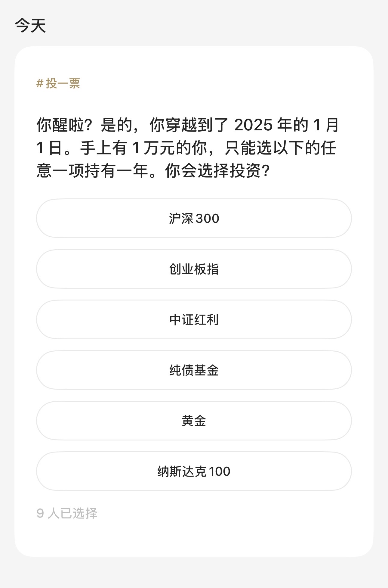Image resolution: width=388 pixels, height=588 pixels.
Task: Select the 沪深300 poll option
Action: [194, 218]
